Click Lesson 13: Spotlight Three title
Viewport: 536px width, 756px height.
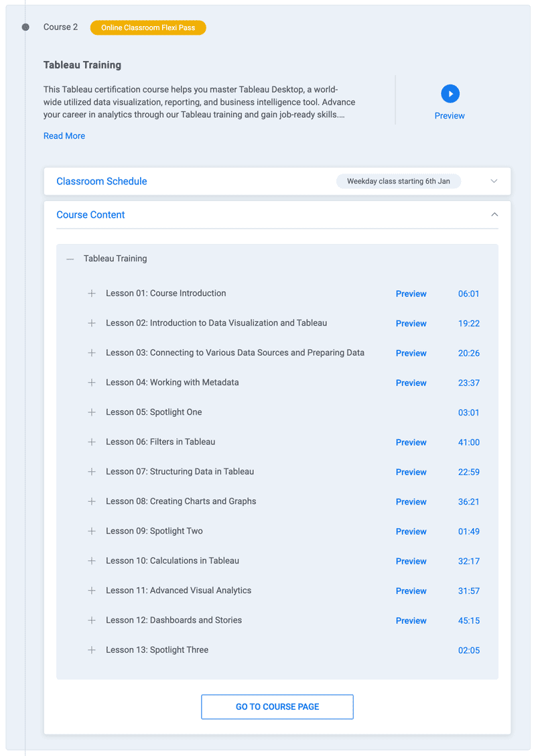[157, 650]
